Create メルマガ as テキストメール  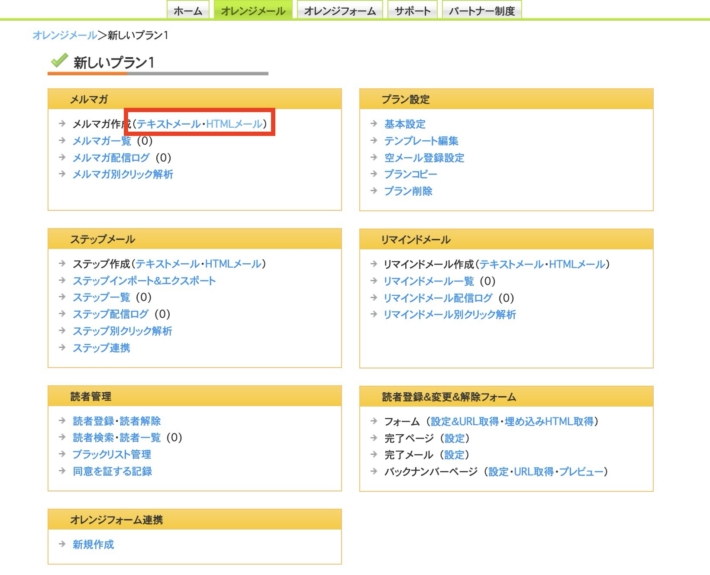point(168,124)
